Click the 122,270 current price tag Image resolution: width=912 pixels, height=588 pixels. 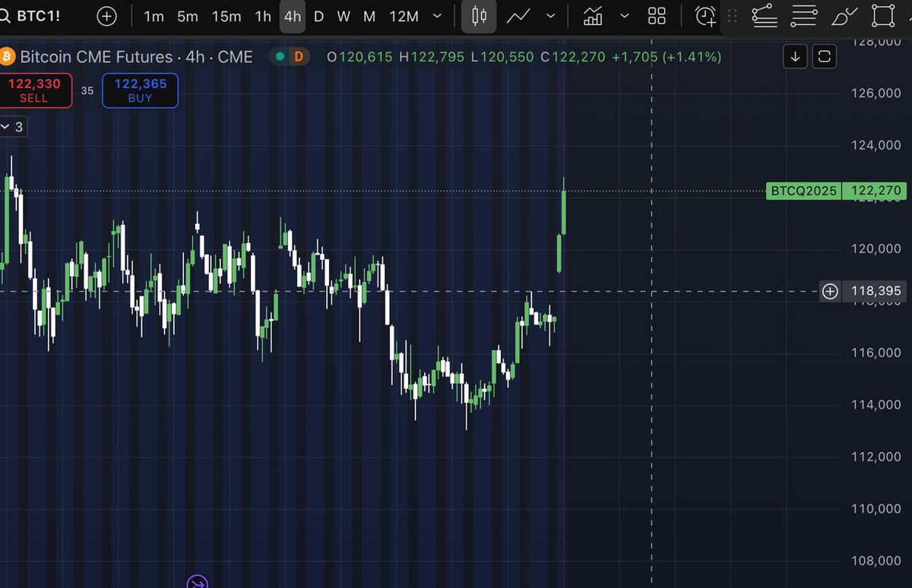coord(876,191)
